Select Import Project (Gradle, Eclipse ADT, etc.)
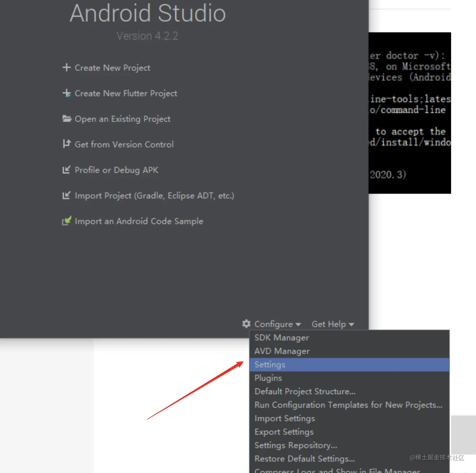The image size is (476, 473). click(x=155, y=195)
